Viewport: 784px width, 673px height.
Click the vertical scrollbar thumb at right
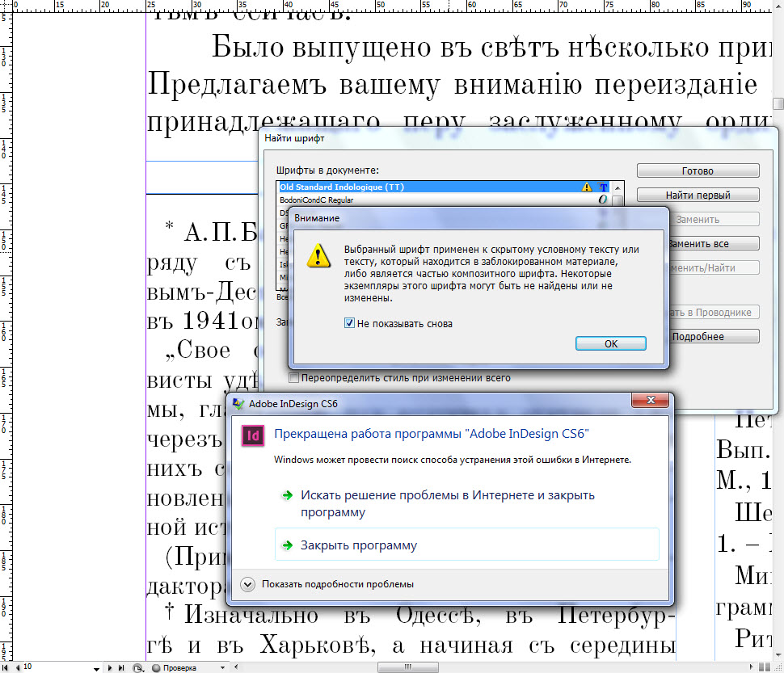778,104
